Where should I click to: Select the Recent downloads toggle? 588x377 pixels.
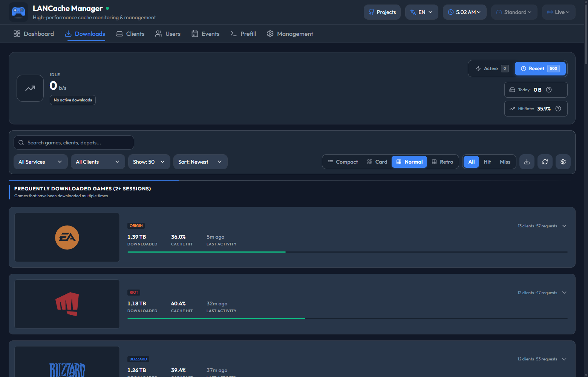540,69
